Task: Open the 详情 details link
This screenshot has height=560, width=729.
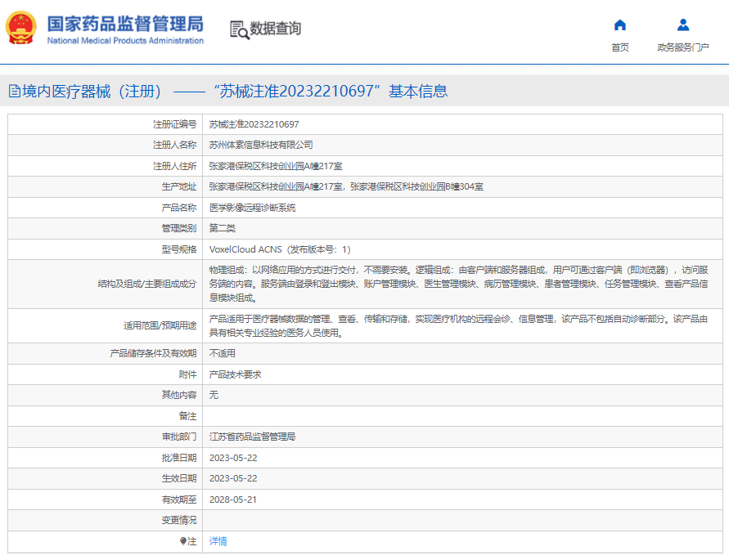Action: [218, 541]
